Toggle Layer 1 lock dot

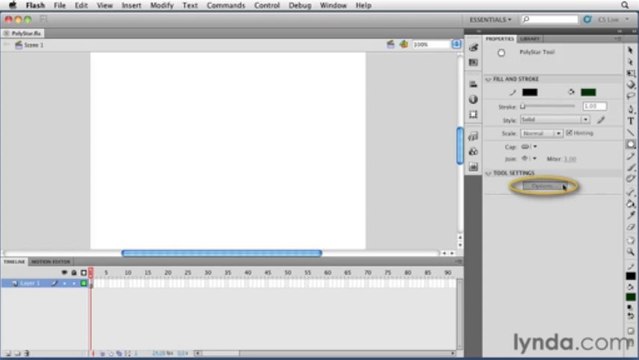pyautogui.click(x=74, y=283)
